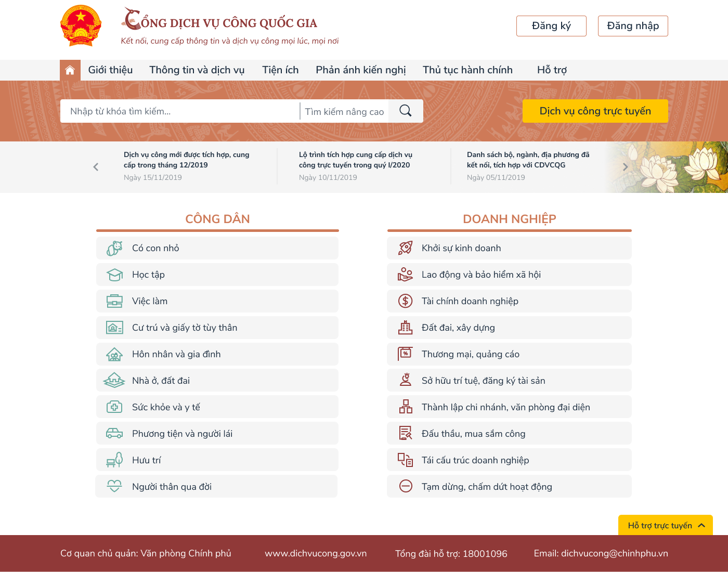Click the briefcase icon for Việc làm
728x572 pixels.
click(x=114, y=301)
